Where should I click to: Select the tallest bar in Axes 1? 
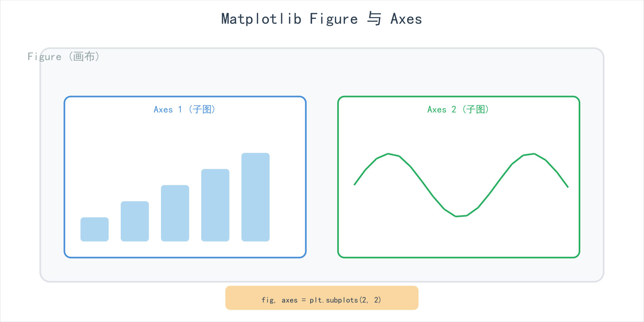coord(255,197)
